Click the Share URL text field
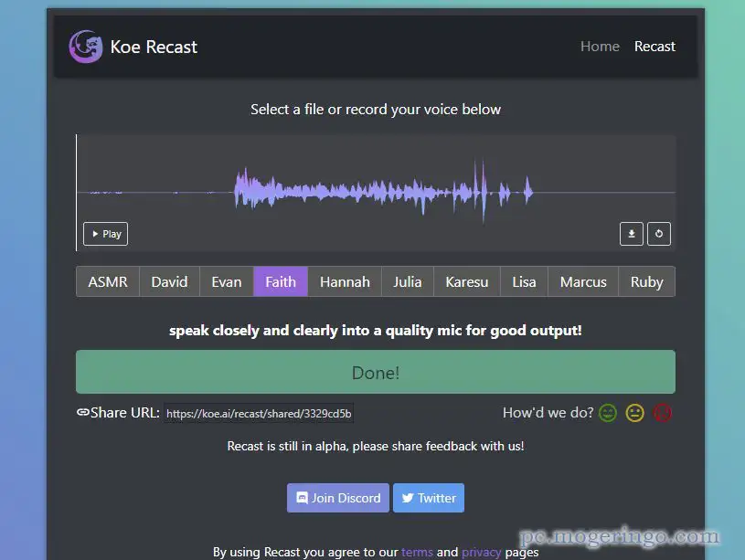The width and height of the screenshot is (745, 560). [x=259, y=413]
